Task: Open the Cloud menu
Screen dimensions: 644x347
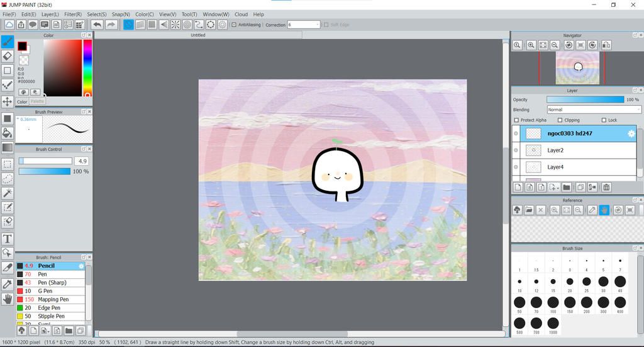Action: click(x=241, y=14)
